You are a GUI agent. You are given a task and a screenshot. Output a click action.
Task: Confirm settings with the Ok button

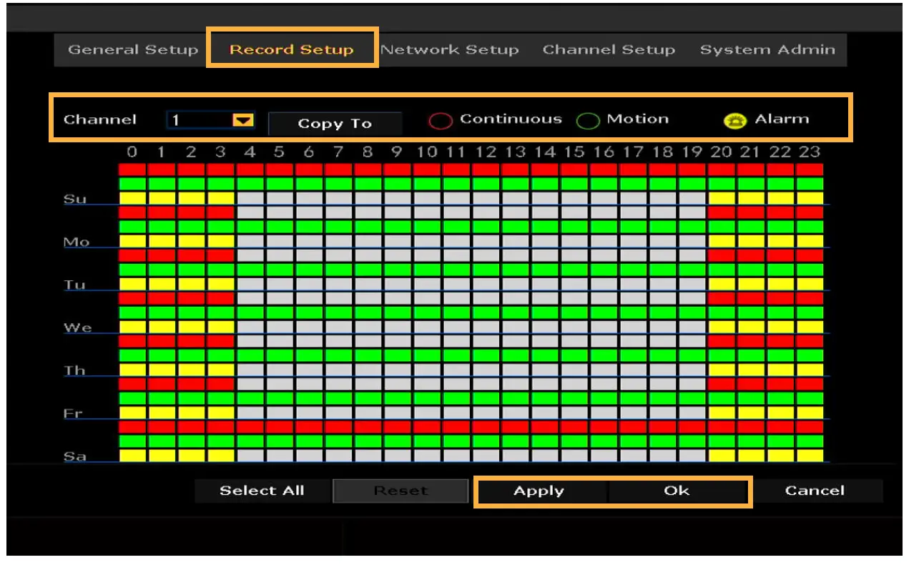point(677,491)
